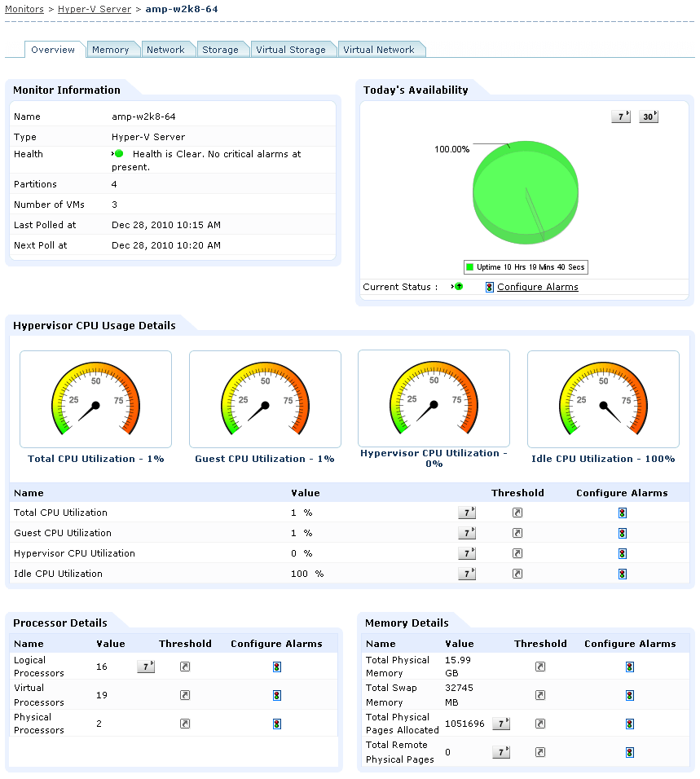Open the Configure Alarms link
Image resolution: width=700 pixels, height=779 pixels.
[x=538, y=287]
